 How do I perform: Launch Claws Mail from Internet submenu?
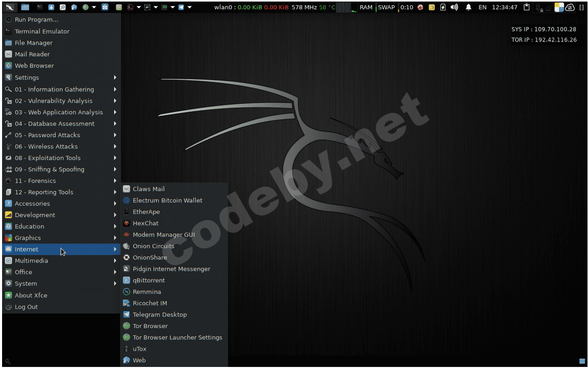pos(174,189)
